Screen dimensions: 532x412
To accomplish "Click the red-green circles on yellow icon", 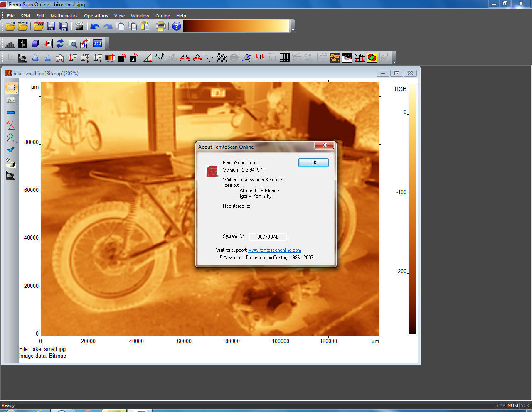I will (372, 58).
